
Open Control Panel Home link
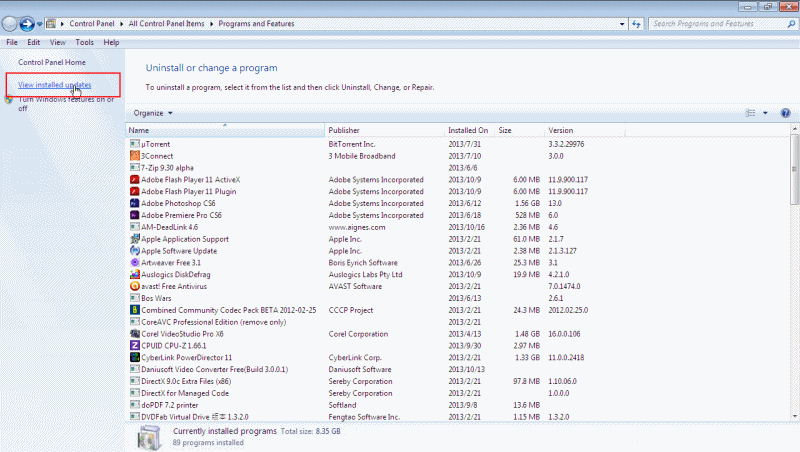(52, 62)
